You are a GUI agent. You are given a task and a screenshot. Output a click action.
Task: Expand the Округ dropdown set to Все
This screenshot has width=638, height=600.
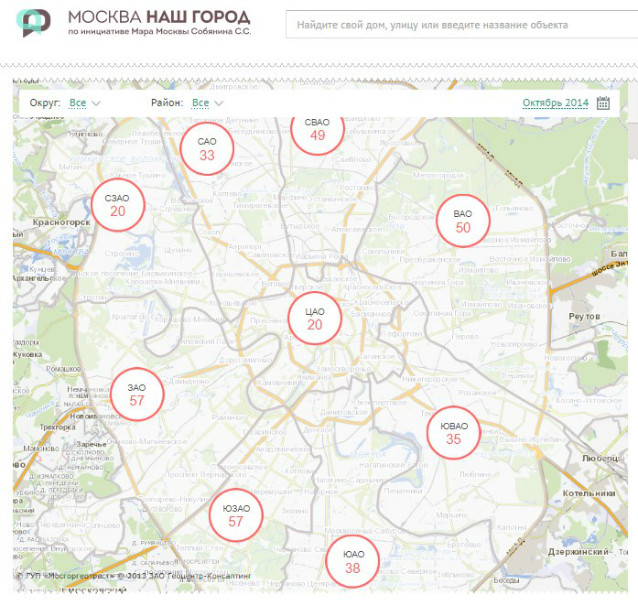(x=85, y=103)
